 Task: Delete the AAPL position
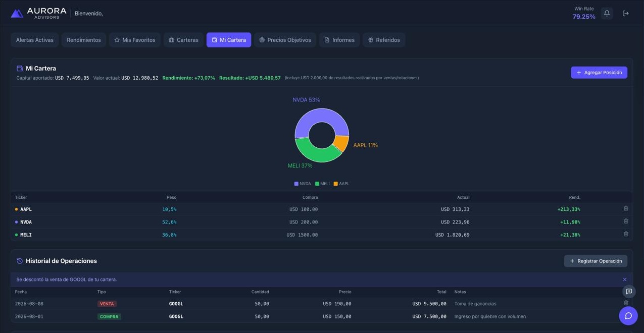point(626,208)
